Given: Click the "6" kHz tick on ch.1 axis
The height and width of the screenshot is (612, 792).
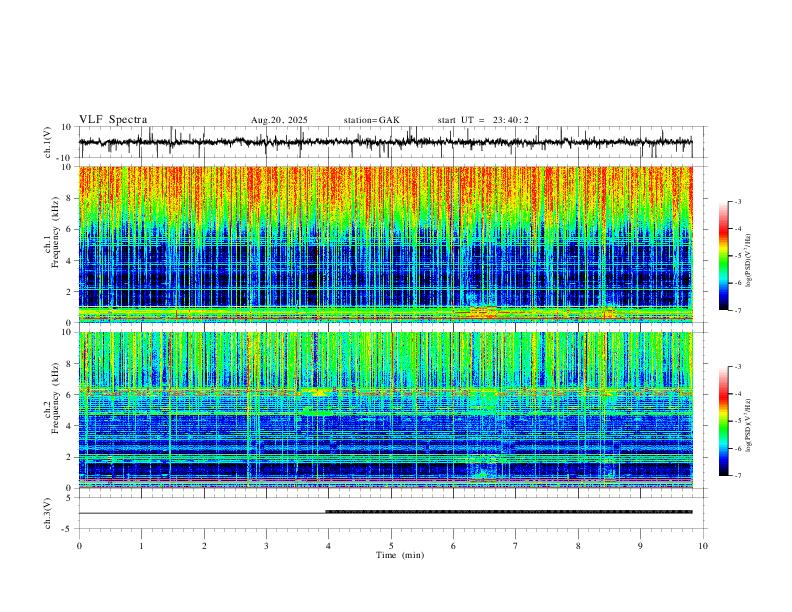Looking at the screenshot, I should pos(69,229).
